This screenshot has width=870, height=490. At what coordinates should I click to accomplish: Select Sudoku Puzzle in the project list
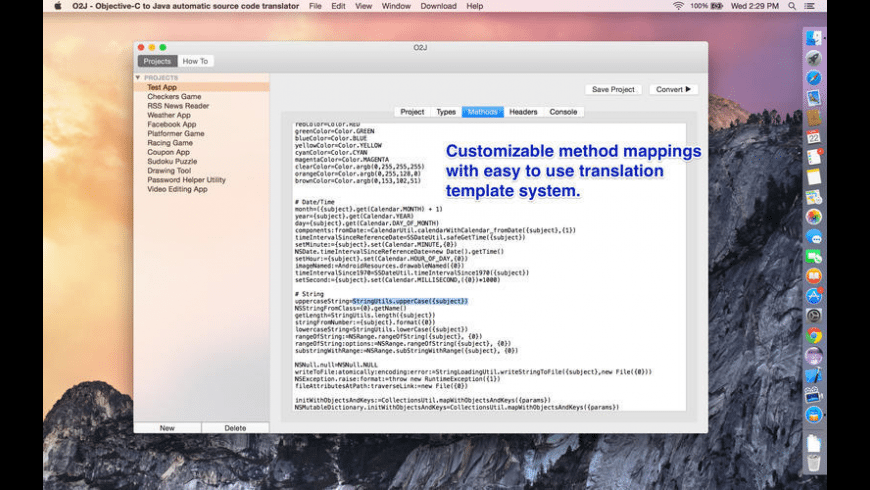click(x=172, y=161)
